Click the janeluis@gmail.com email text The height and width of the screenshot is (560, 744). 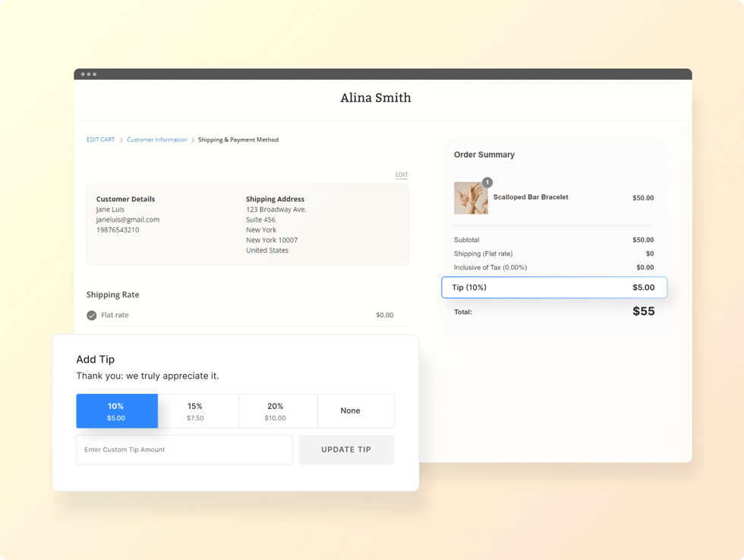coord(128,219)
